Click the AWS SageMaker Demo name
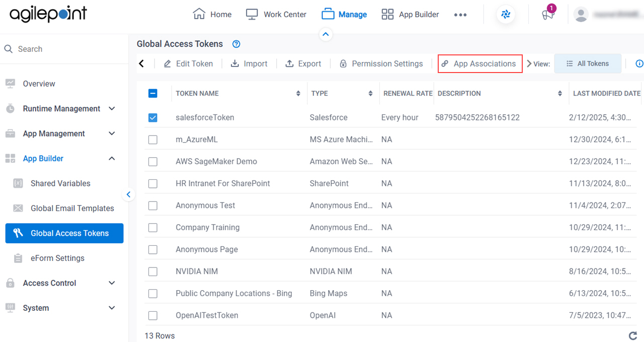 click(x=216, y=162)
